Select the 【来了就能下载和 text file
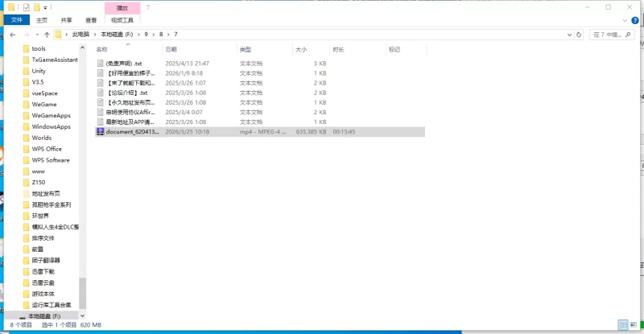 130,83
